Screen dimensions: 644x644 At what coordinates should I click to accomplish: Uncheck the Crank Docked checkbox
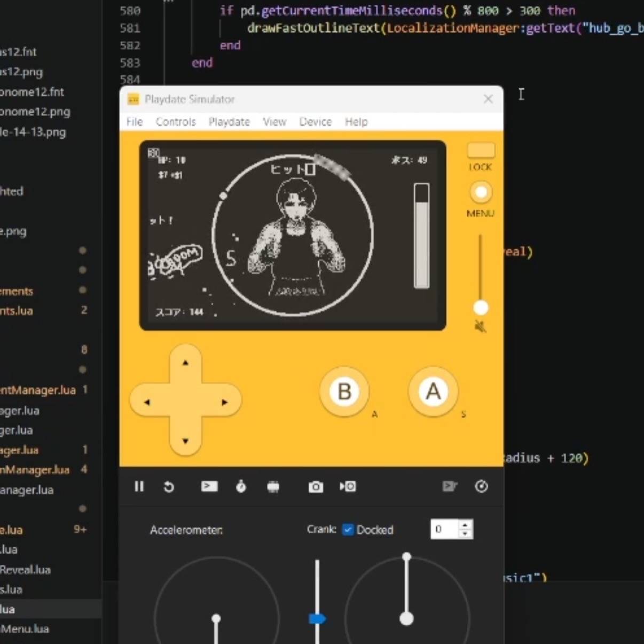348,529
